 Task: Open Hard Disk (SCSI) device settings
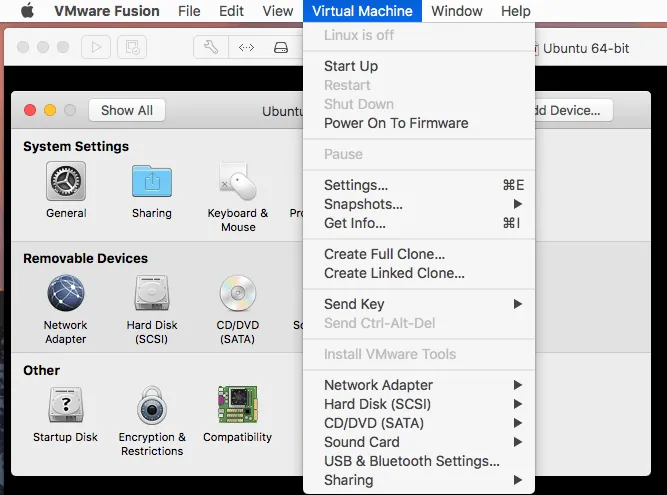[152, 294]
